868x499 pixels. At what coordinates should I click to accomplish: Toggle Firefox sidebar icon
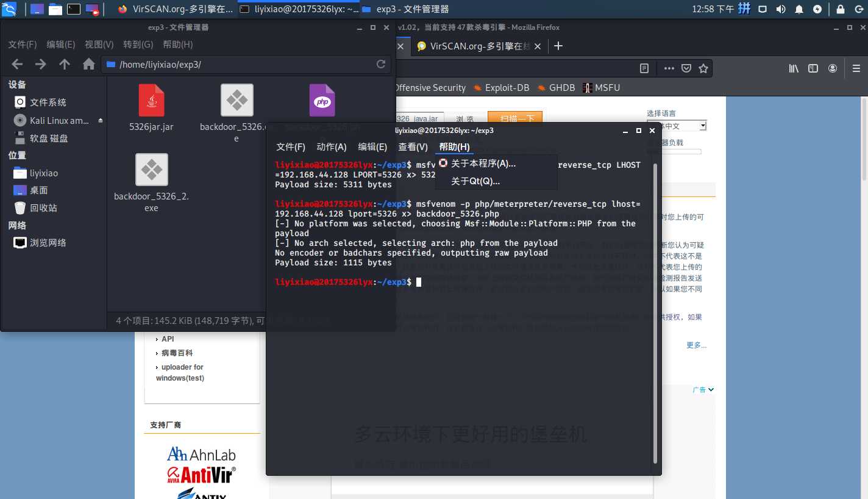(x=813, y=69)
